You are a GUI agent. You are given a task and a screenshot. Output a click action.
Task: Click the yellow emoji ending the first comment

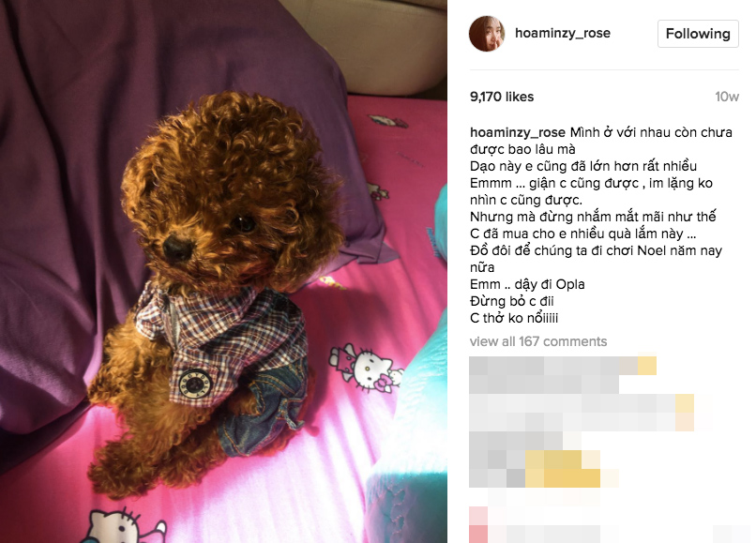tap(647, 366)
